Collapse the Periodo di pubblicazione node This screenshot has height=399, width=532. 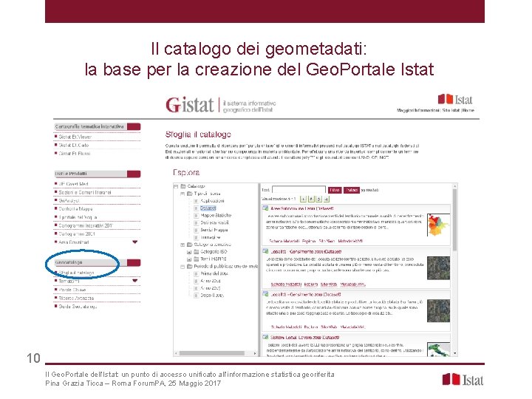183,267
